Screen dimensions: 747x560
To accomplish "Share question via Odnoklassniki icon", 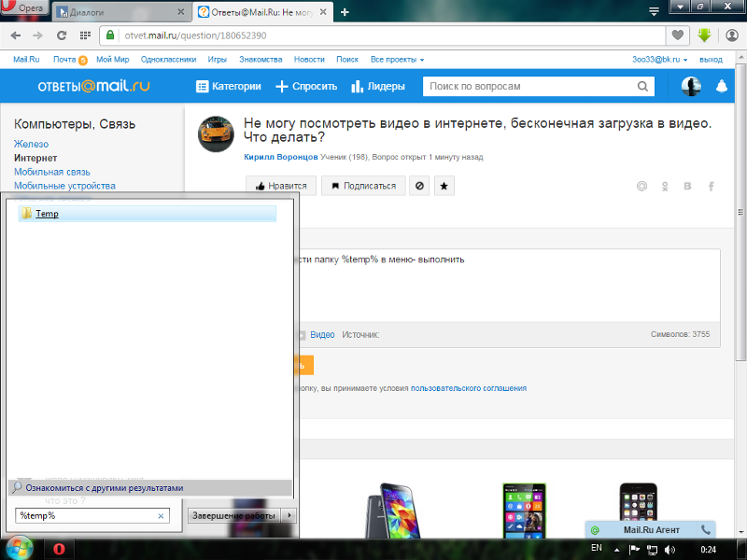I will [665, 186].
